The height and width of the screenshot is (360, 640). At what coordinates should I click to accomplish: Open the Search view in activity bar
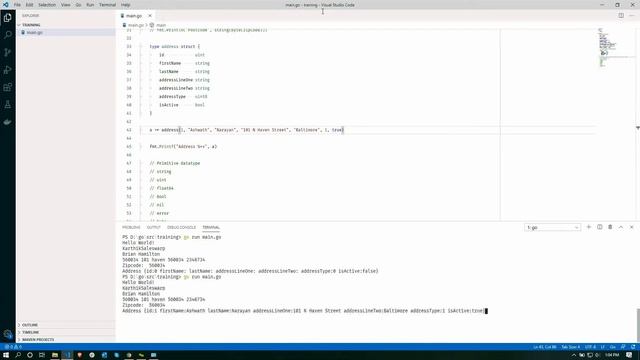pyautogui.click(x=7, y=35)
